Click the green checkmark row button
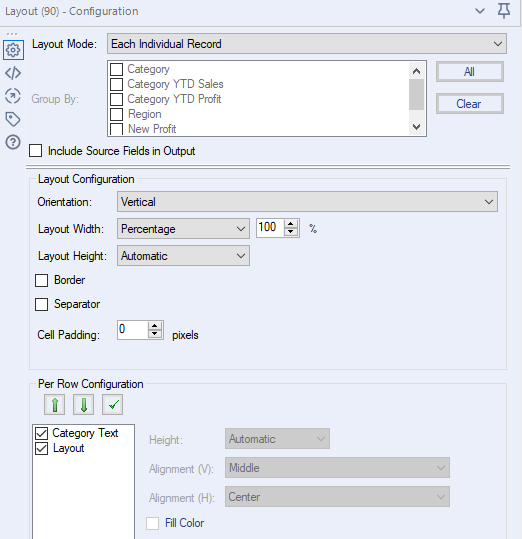522x539 pixels. pyautogui.click(x=113, y=405)
